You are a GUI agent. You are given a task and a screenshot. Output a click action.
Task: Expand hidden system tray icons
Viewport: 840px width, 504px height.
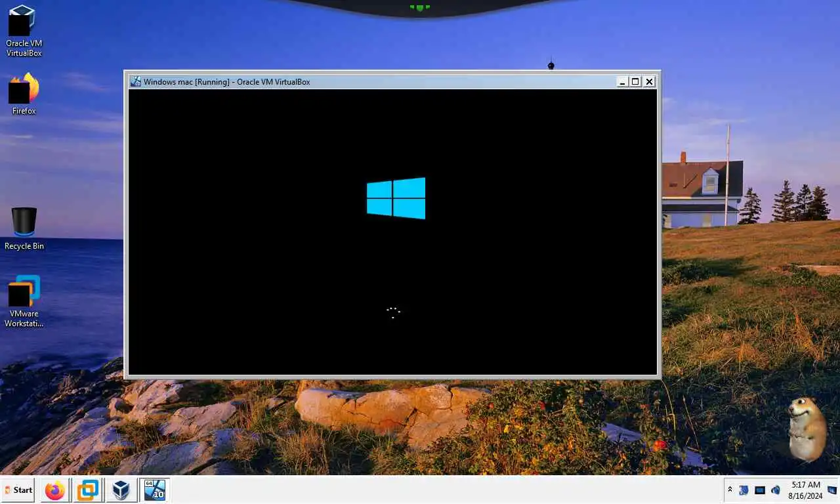[730, 490]
